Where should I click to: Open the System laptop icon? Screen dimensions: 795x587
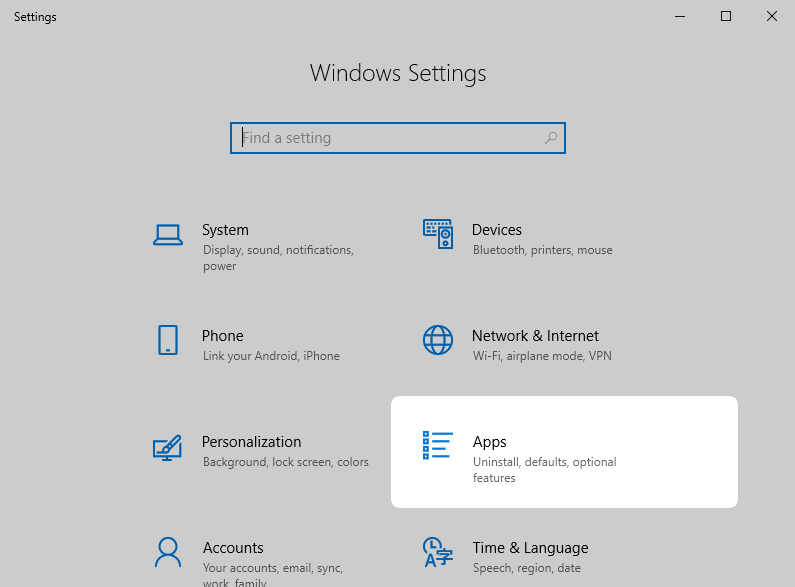click(x=168, y=235)
